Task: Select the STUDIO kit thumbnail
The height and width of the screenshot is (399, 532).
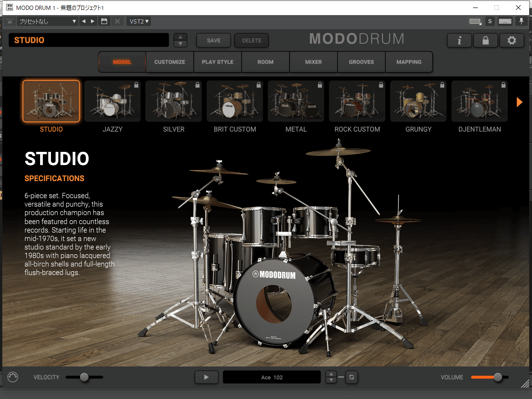Action: [x=51, y=101]
